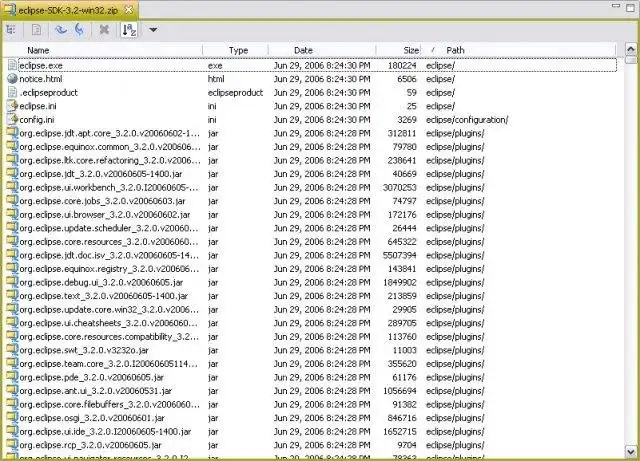Image resolution: width=640 pixels, height=461 pixels.
Task: Click the org.eclipse.jdt.apt.core jar icon
Action: pyautogui.click(x=13, y=133)
